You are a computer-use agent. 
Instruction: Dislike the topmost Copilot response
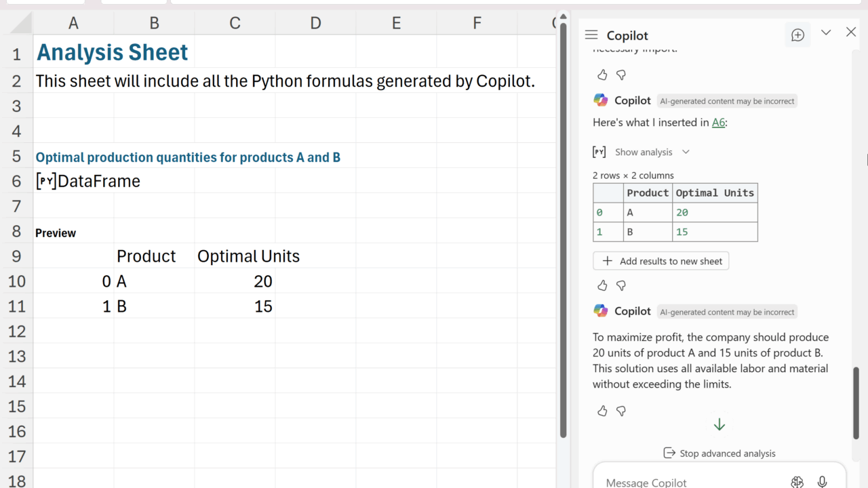pyautogui.click(x=620, y=75)
